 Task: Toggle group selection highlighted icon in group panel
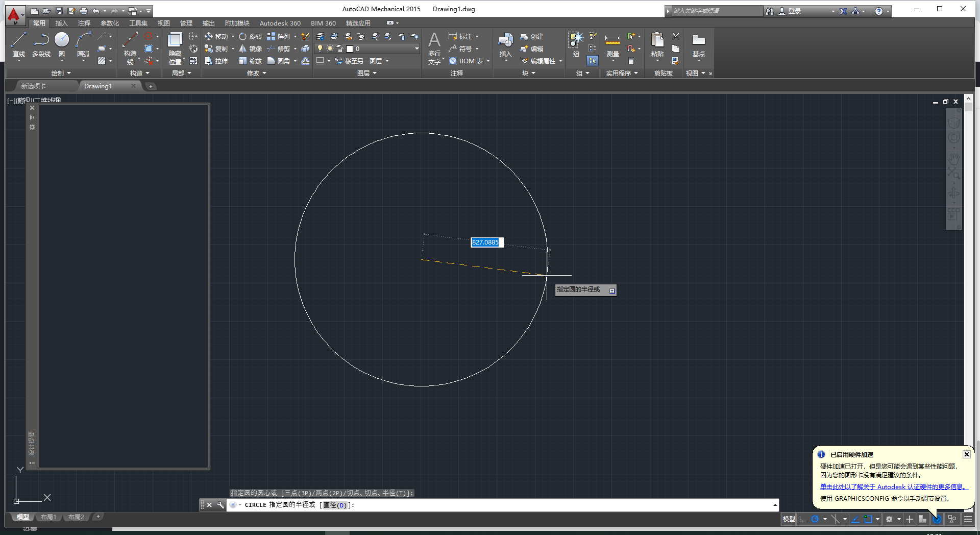coord(592,61)
